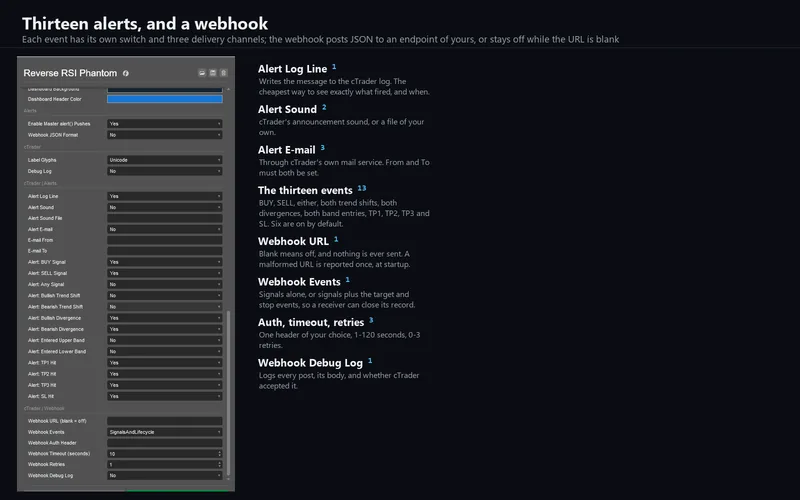Viewport: 800px width, 500px height.
Task: Click the 'Thirteen alerts, and a webhook' title
Action: pyautogui.click(x=145, y=23)
